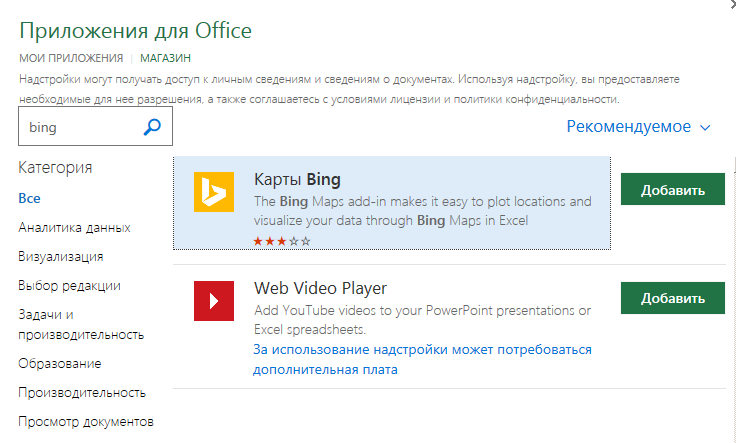Switch to МАГАЗИН tab

165,58
